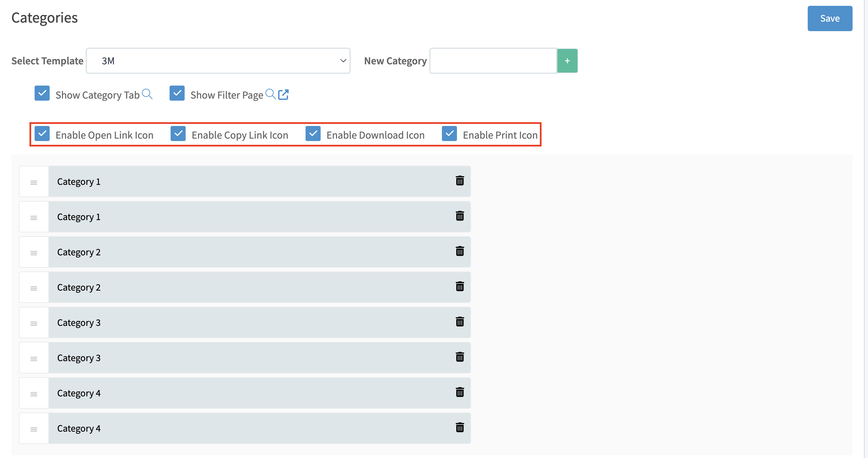Click drag handle of first Category 4 row

point(34,394)
